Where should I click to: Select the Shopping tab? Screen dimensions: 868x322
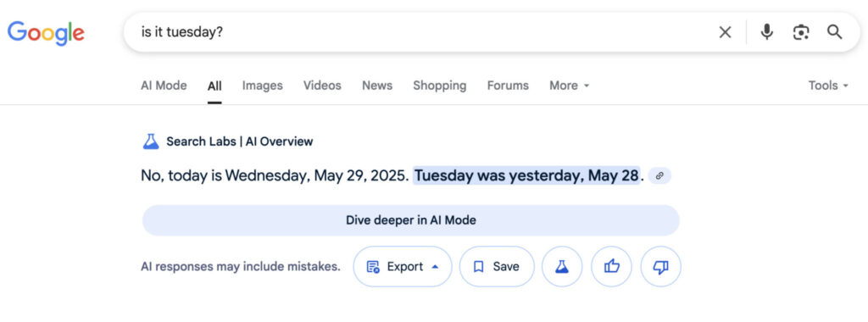pos(440,86)
